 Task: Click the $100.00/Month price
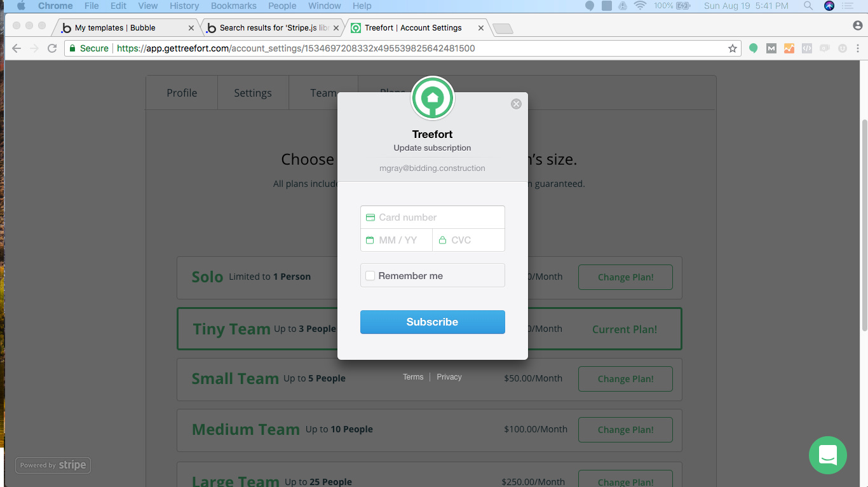[536, 429]
